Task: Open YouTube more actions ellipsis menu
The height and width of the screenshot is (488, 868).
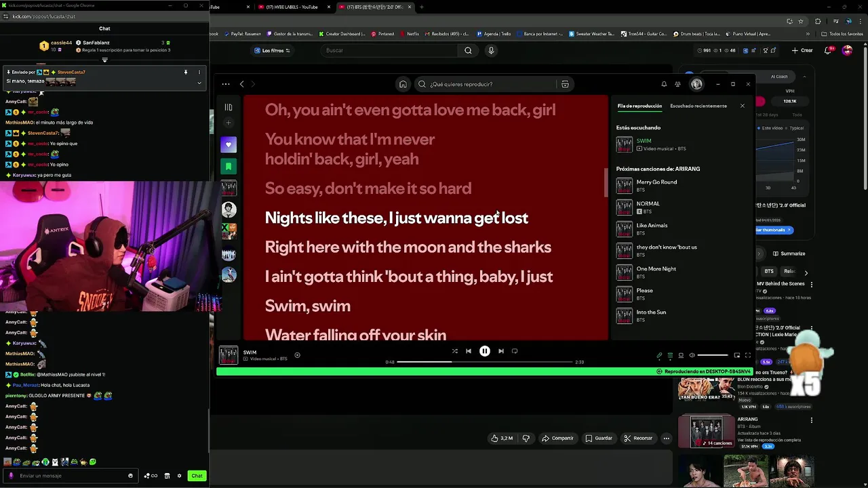Action: (x=667, y=438)
